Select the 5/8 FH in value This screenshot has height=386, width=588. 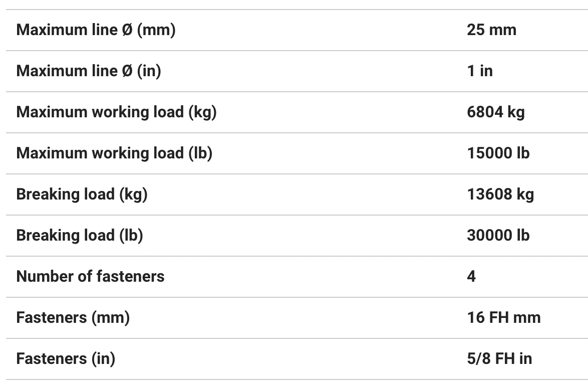(x=499, y=359)
